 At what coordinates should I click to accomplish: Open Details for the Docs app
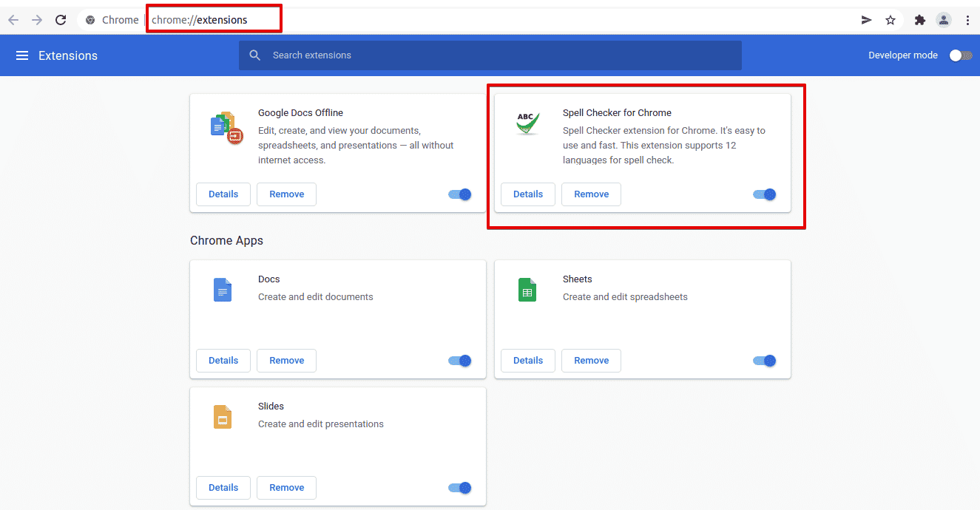click(x=223, y=361)
